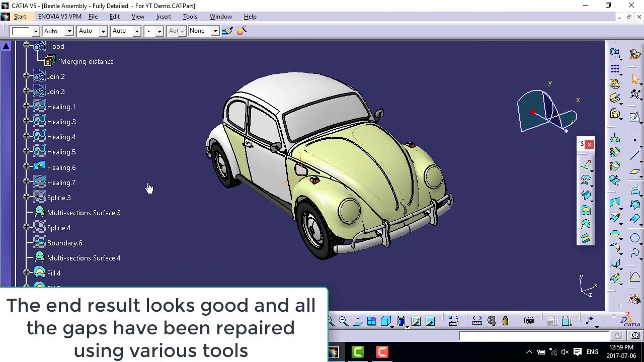Select the Blend icon in floating Surfaces toolbar
Viewport: 644px width, 362px height.
[586, 239]
